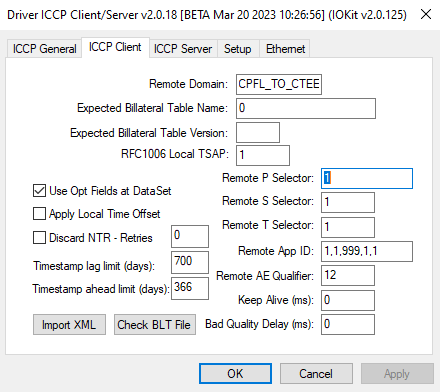This screenshot has height=392, width=440.
Task: Click the Keep Alive (ms) label
Action: pyautogui.click(x=276, y=300)
